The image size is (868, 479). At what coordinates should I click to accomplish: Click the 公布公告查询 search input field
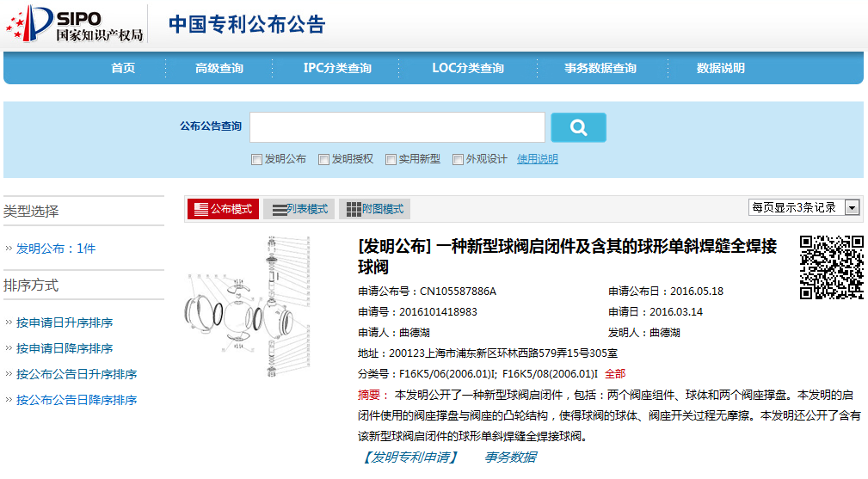tap(397, 126)
